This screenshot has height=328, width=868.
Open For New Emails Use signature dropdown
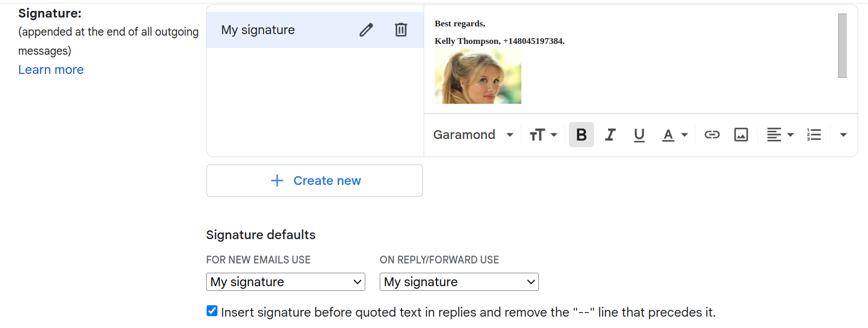coord(286,282)
